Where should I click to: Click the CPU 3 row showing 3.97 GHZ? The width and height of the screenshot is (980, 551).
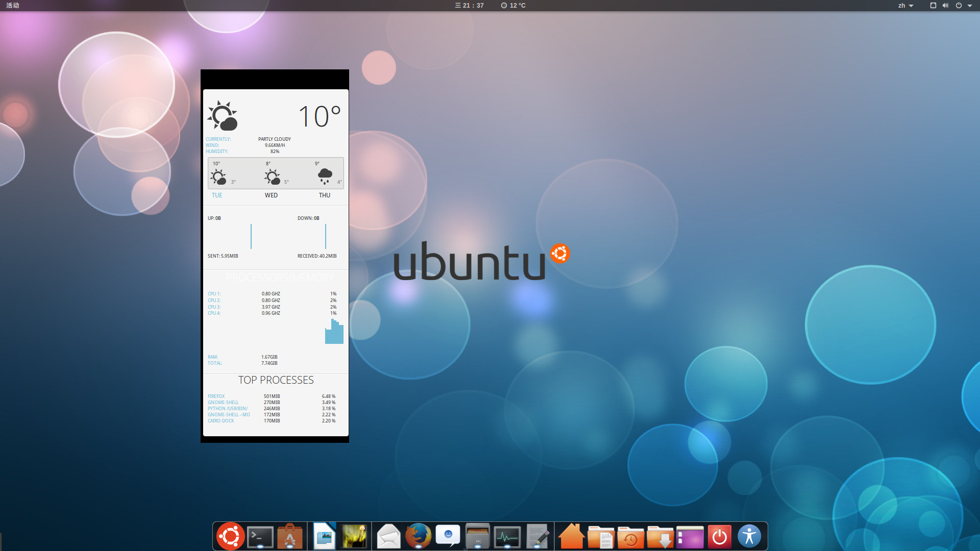coord(272,307)
